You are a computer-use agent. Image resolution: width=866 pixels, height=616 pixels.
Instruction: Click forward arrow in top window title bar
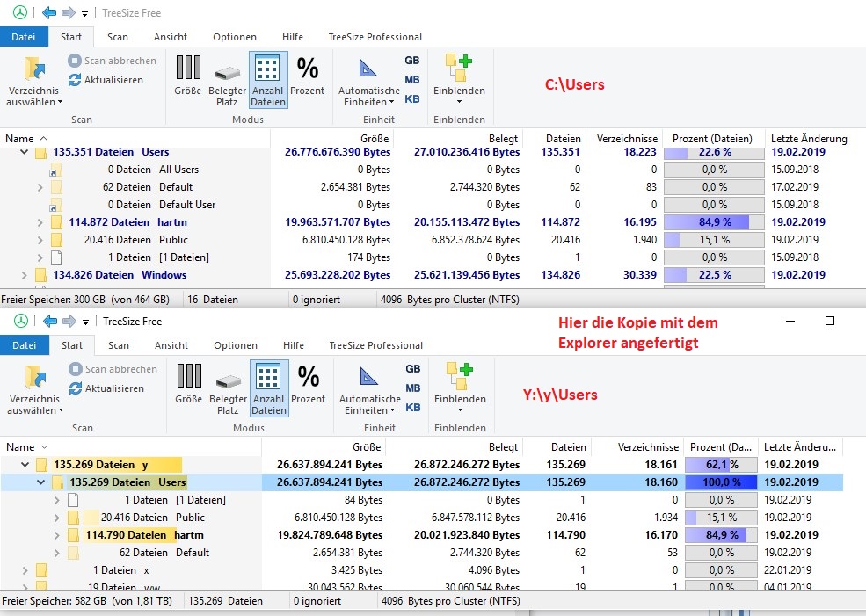point(68,12)
